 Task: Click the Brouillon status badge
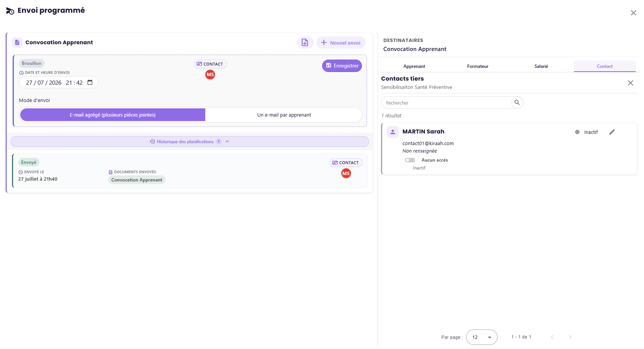31,63
